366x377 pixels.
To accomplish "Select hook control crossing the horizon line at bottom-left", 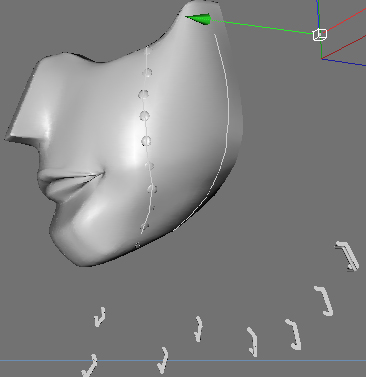I will 90,366.
